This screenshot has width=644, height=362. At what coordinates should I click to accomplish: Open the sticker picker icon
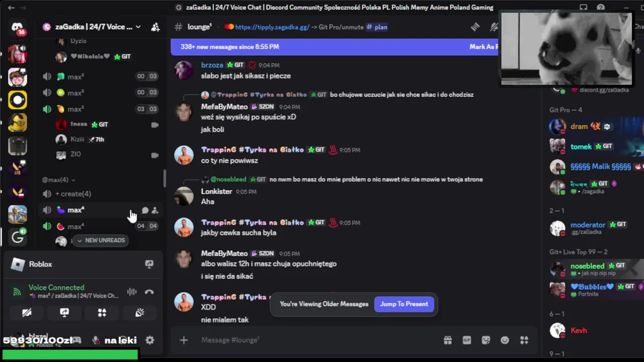click(x=486, y=340)
